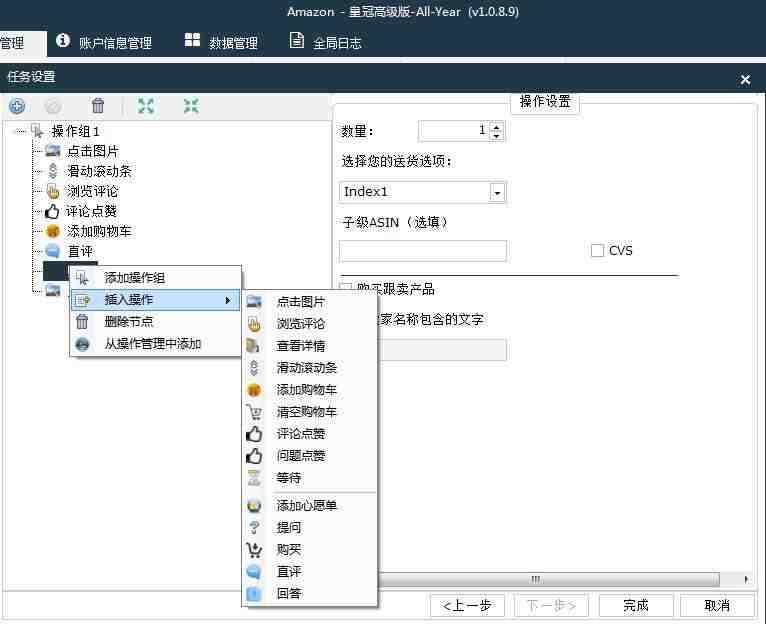This screenshot has height=624, width=766.
Task: Click the 子级ASIN input field
Action: pos(423,251)
